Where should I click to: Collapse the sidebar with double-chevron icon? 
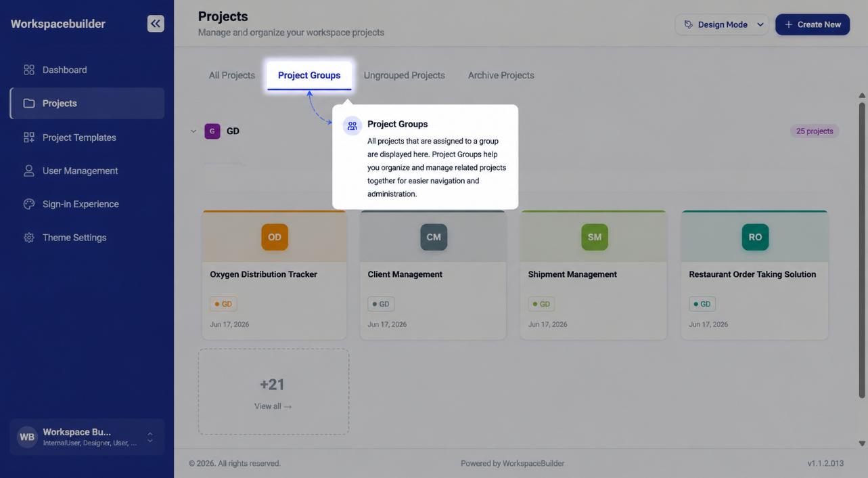click(x=156, y=24)
